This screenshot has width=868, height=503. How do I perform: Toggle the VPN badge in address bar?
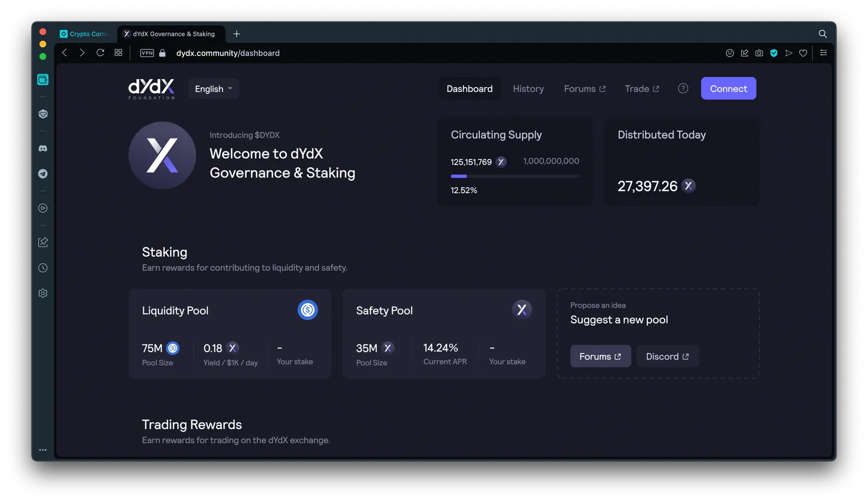point(147,53)
